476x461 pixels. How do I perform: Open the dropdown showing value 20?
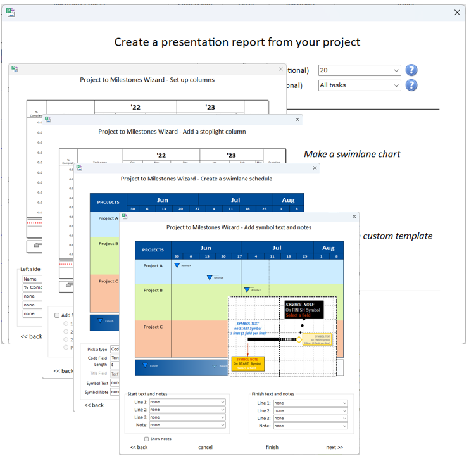point(359,70)
